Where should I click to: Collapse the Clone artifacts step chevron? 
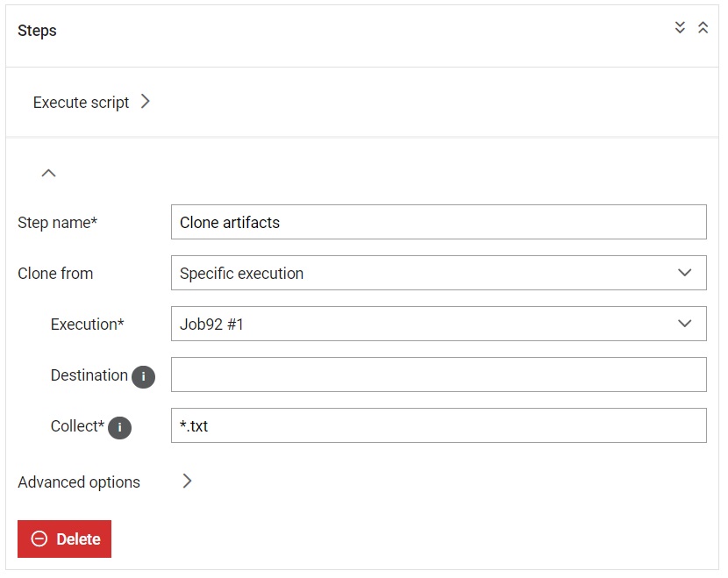point(49,173)
